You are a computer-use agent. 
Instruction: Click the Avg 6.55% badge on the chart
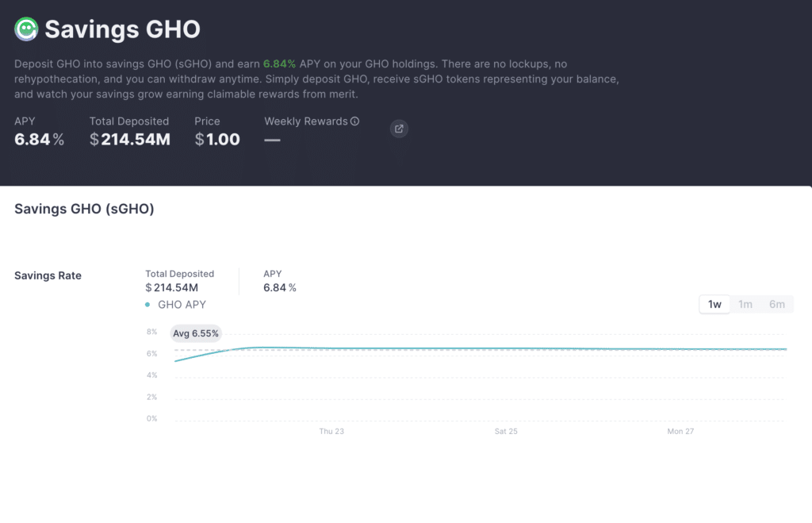point(195,333)
